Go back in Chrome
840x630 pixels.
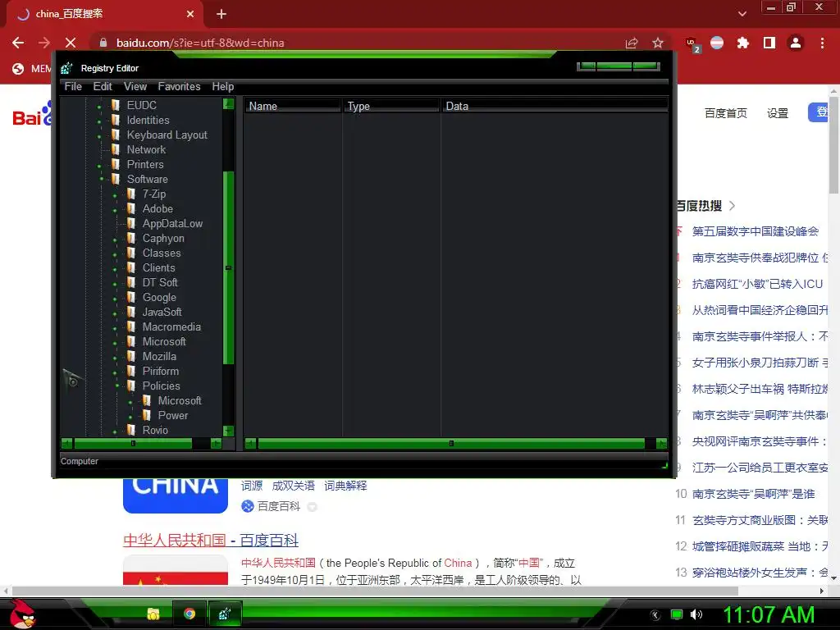tap(18, 43)
